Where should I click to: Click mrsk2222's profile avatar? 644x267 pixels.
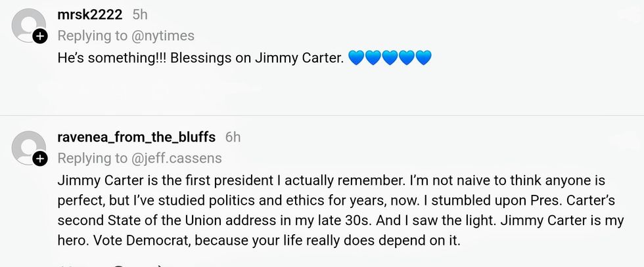point(28,25)
